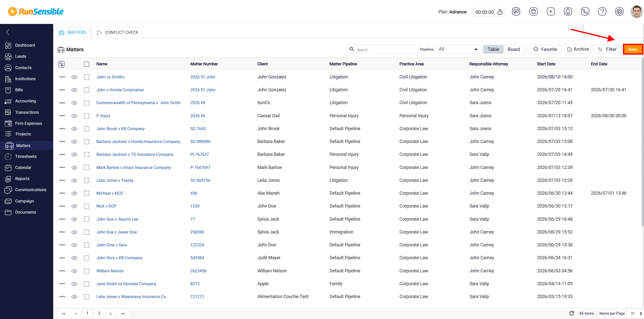The height and width of the screenshot is (319, 644).
Task: Switch to the Board view
Action: (513, 49)
